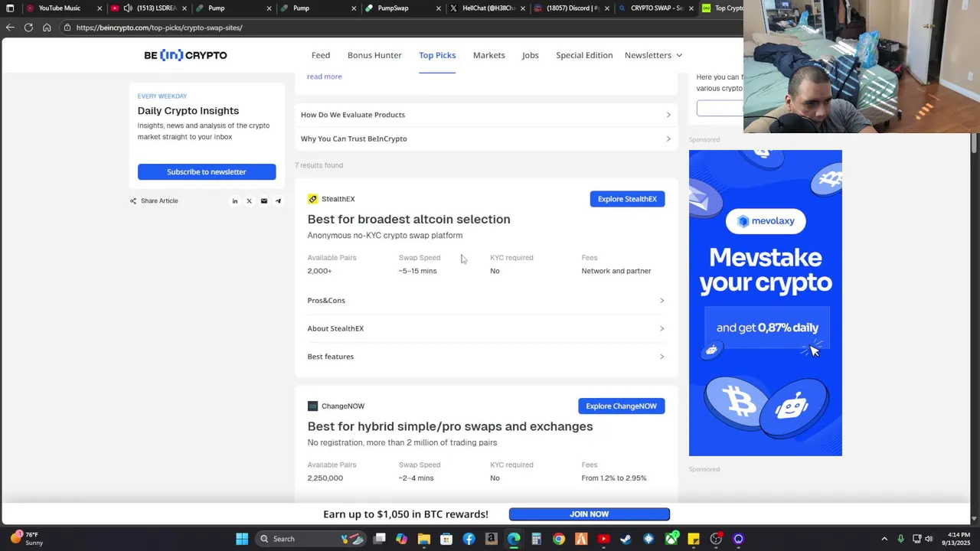Viewport: 980px width, 551px height.
Task: Expand Why You Can Trust BeInCrypto
Action: coord(486,139)
